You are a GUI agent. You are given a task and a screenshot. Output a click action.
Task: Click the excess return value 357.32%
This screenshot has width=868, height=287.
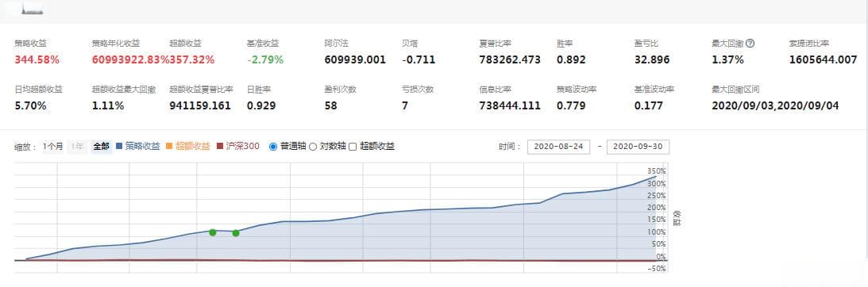[x=192, y=59]
